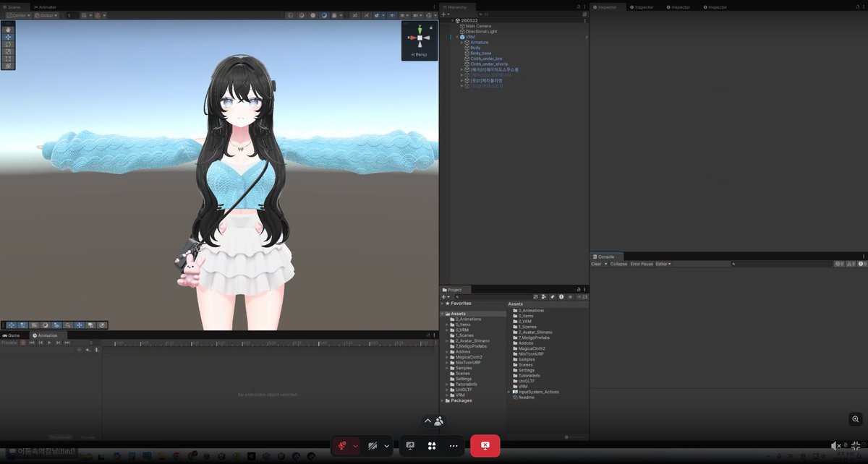Expand Packages in Project panel
Viewport: 868px width, 464px height.
442,400
